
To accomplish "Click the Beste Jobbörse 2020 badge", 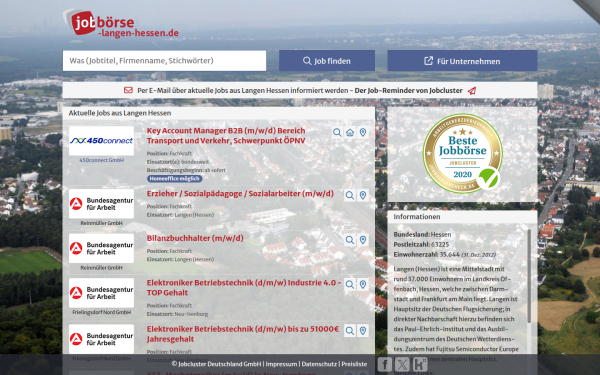I will click(x=463, y=153).
